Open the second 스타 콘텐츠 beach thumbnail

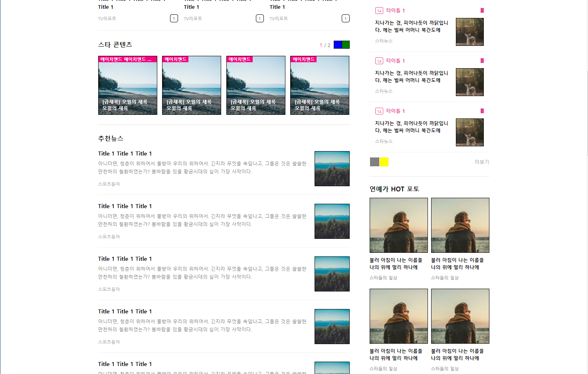(192, 85)
